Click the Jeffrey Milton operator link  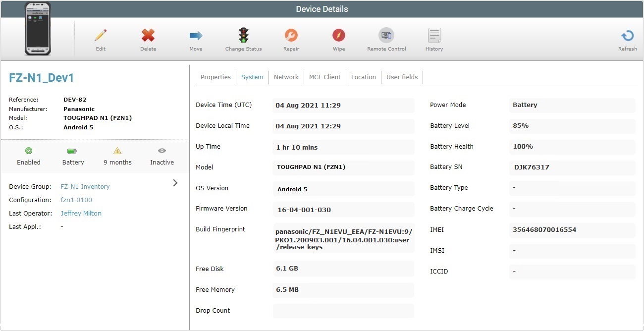[x=81, y=214]
